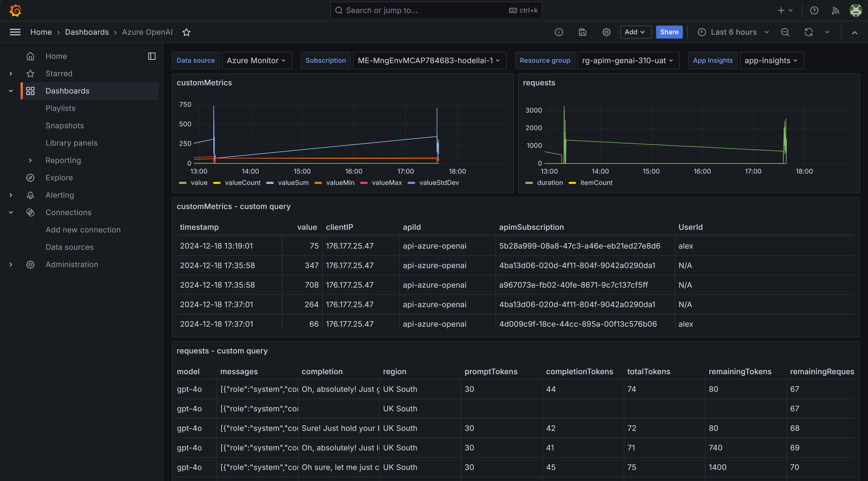
Task: Open the news feed RSS icon
Action: (x=835, y=10)
